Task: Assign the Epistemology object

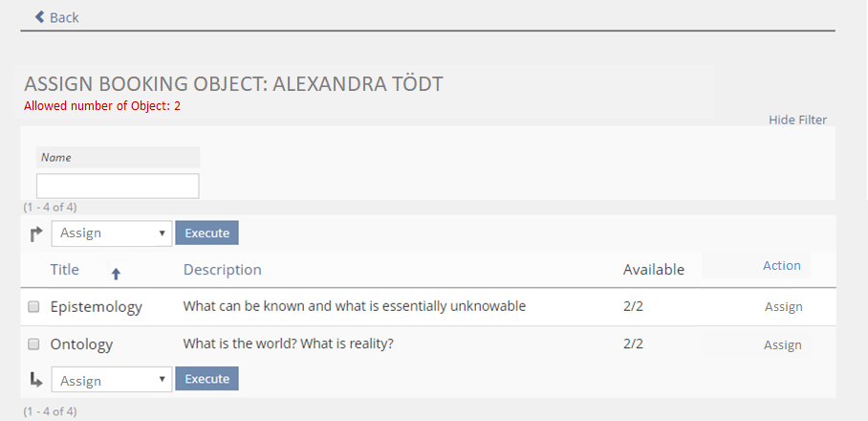Action: [x=783, y=307]
